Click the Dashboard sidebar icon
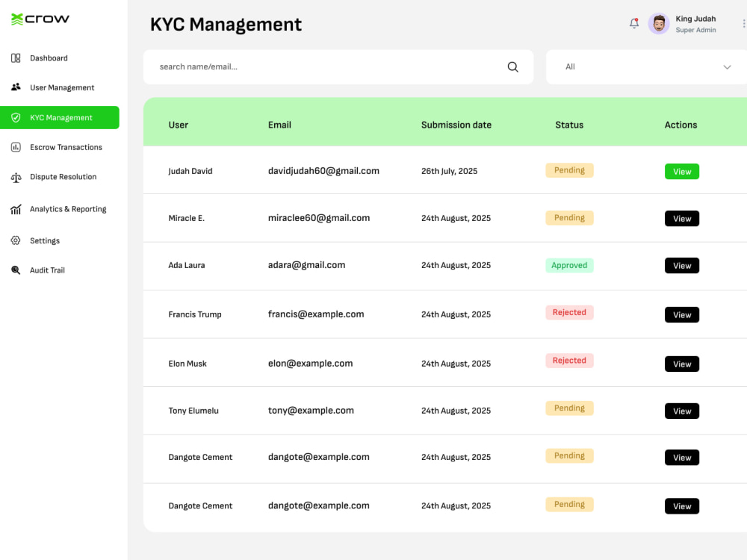Viewport: 747px width, 560px height. coord(16,58)
